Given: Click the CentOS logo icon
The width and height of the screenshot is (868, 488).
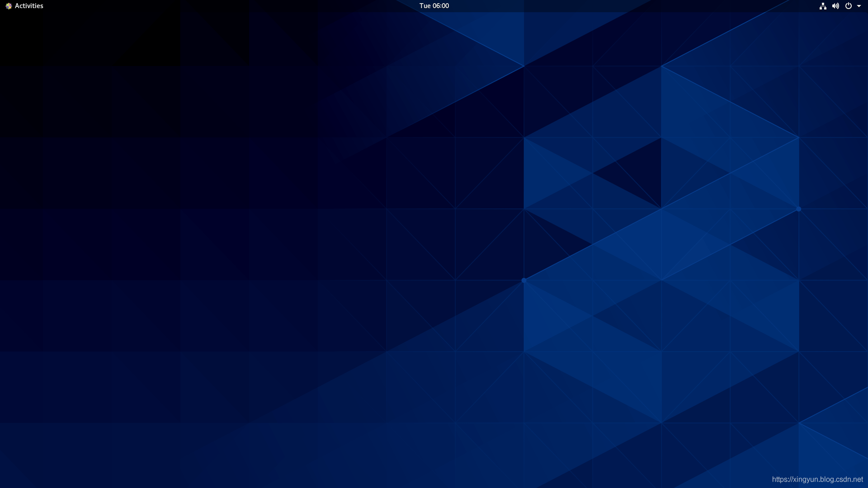Looking at the screenshot, I should 9,6.
